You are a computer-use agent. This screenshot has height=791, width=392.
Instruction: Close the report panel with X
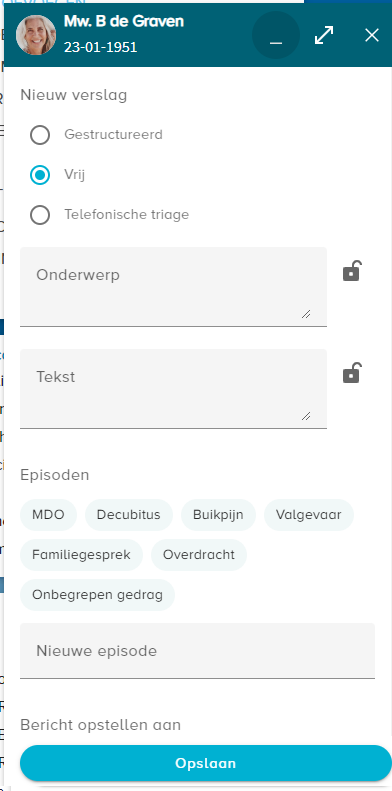[372, 35]
